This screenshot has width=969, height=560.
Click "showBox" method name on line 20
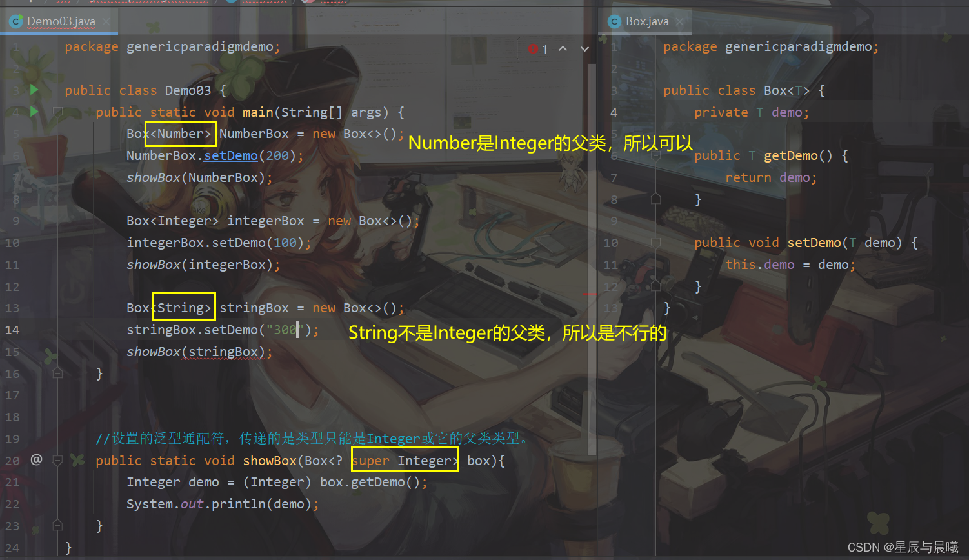(270, 461)
